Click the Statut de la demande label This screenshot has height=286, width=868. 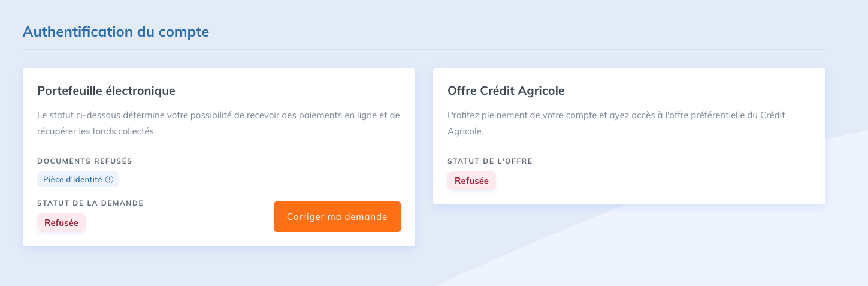click(x=90, y=203)
